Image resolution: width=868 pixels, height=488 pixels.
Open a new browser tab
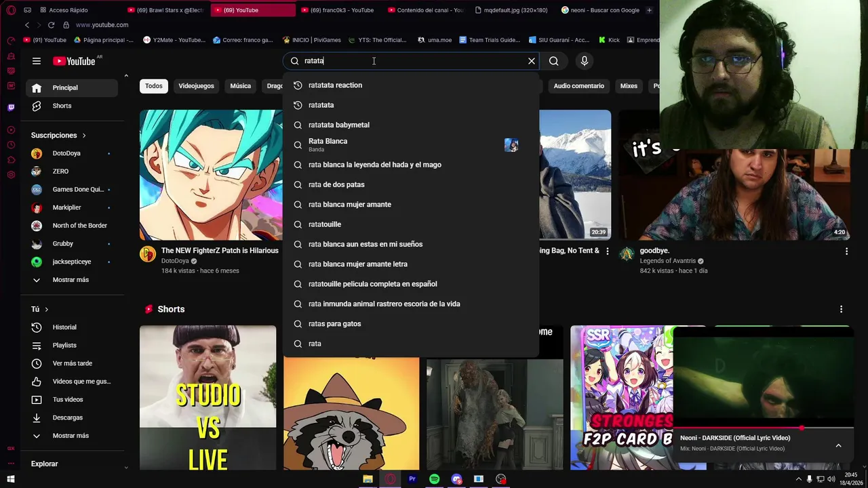[x=649, y=10]
